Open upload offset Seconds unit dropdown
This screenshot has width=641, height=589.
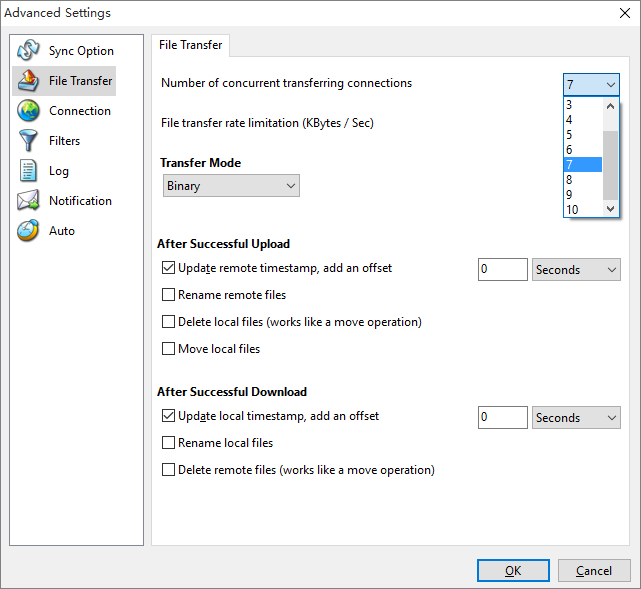(576, 270)
